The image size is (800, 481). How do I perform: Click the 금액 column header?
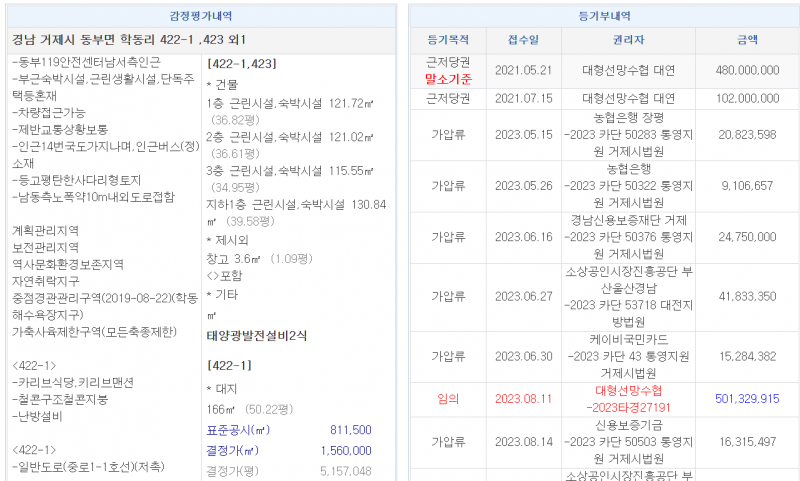point(747,40)
